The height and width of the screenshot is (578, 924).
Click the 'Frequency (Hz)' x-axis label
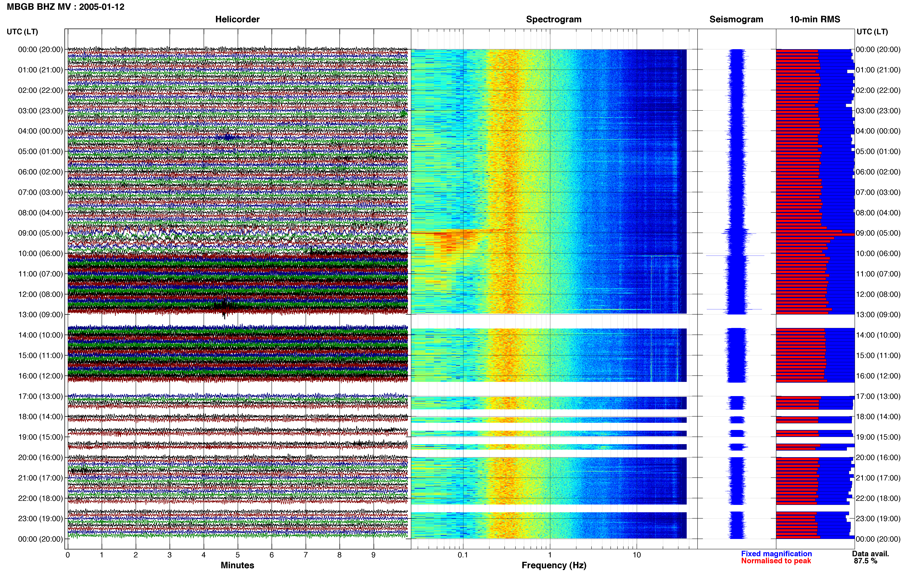pyautogui.click(x=554, y=565)
